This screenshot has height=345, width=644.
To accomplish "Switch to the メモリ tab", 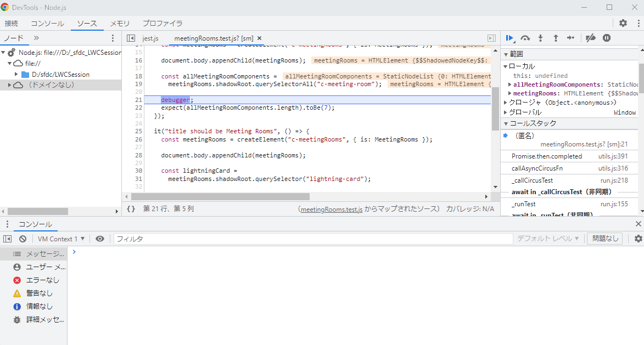I will click(120, 24).
